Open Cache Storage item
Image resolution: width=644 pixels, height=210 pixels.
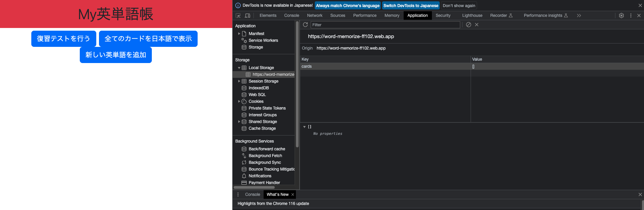[262, 128]
